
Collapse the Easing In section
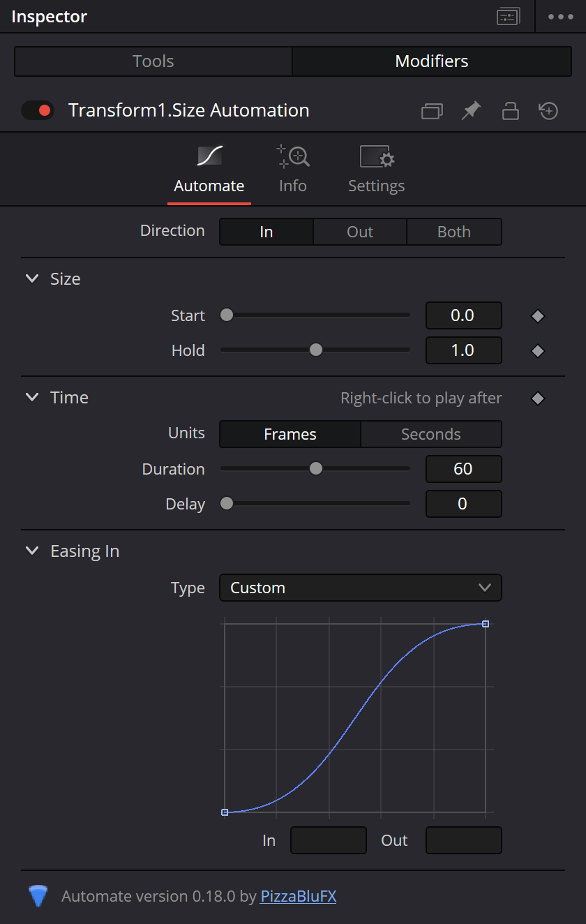tap(32, 551)
